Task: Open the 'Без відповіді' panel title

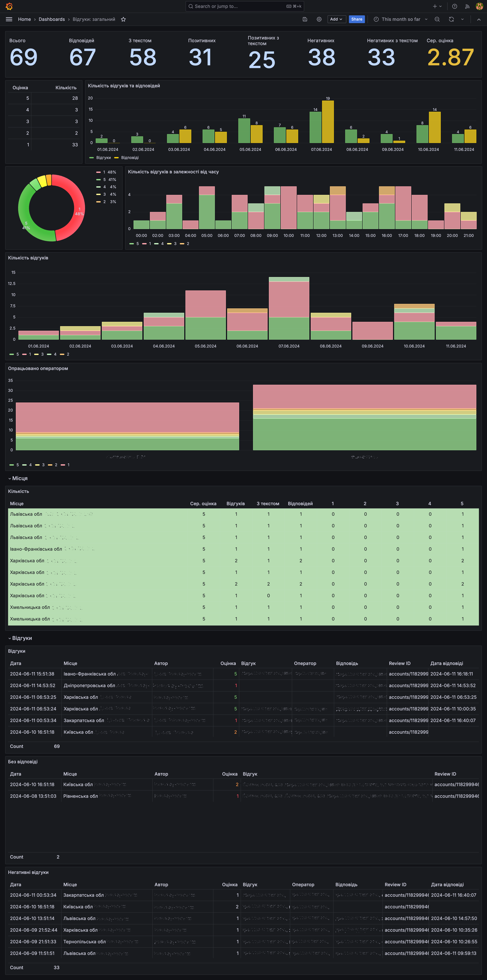Action: coord(23,762)
